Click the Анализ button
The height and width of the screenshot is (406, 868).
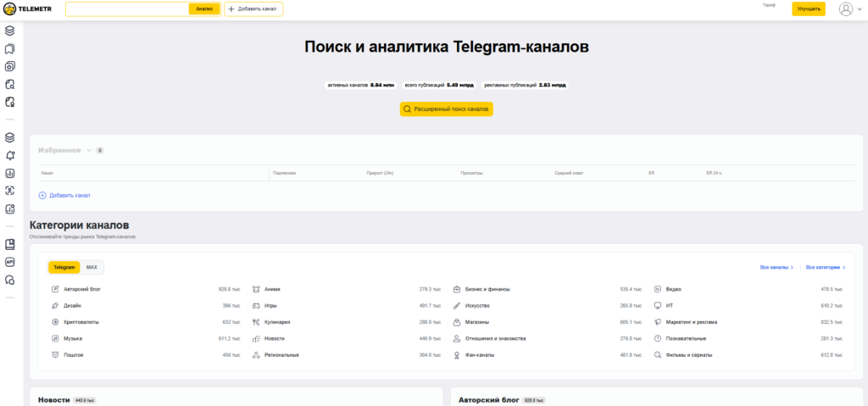204,8
